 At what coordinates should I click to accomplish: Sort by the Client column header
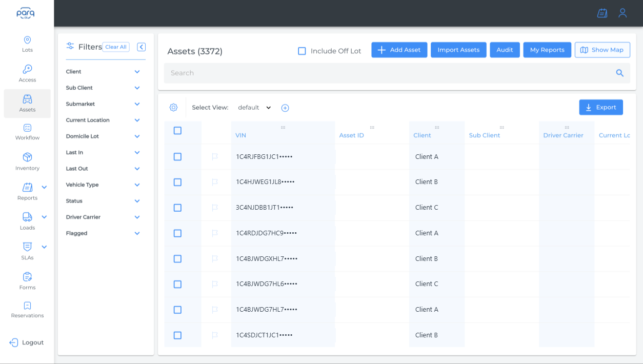(422, 135)
